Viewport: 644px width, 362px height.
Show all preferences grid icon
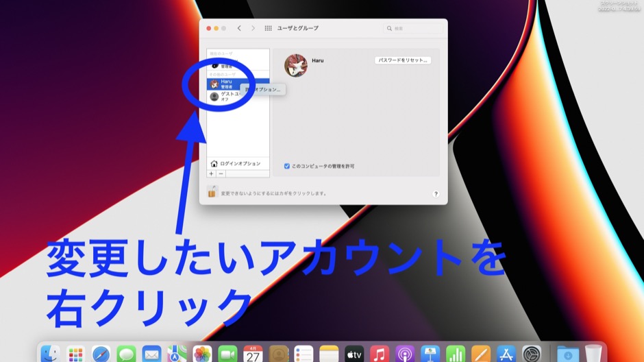[268, 28]
